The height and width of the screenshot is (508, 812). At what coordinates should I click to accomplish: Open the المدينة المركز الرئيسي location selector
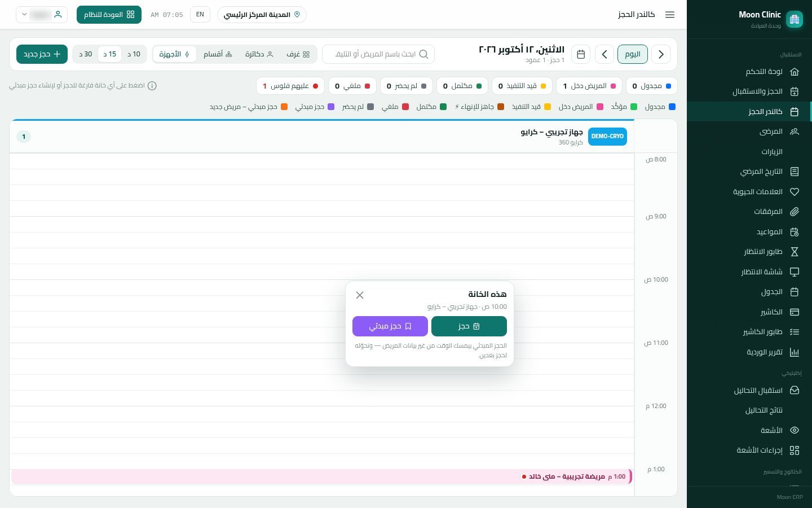(x=262, y=15)
